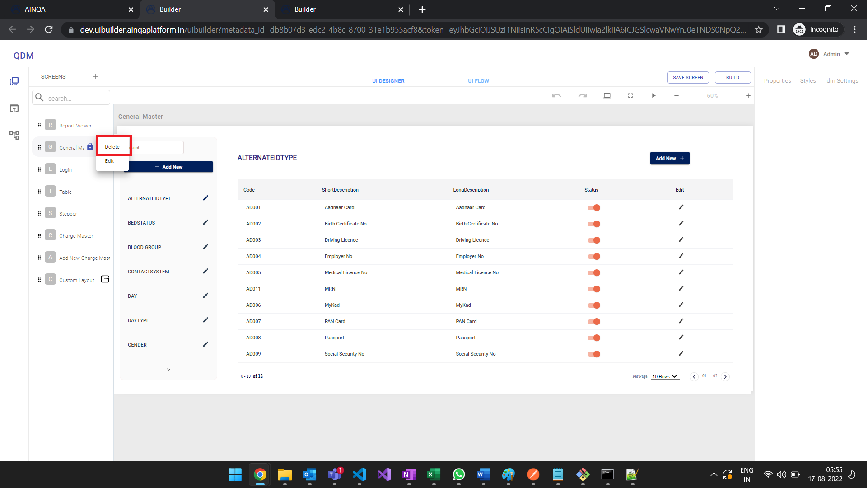Open the 10 Rows per page dropdown
Viewport: 868px width, 488px height.
click(665, 377)
